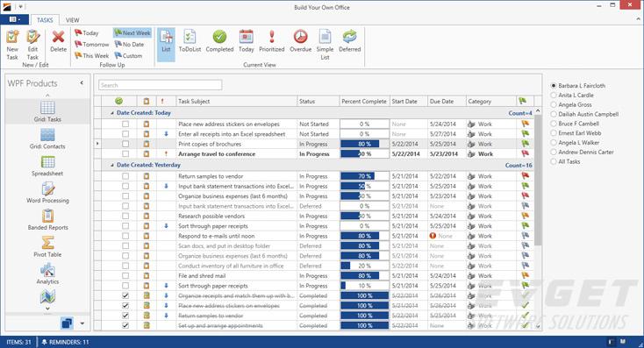The height and width of the screenshot is (348, 644).
Task: Select Barbara L Faircloth radio button
Action: [554, 86]
